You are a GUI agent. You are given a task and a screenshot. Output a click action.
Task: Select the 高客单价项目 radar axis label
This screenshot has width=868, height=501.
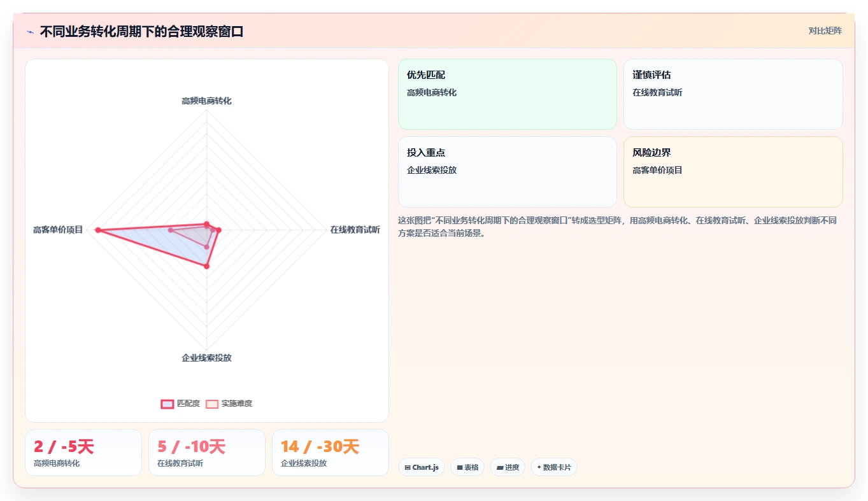[58, 230]
